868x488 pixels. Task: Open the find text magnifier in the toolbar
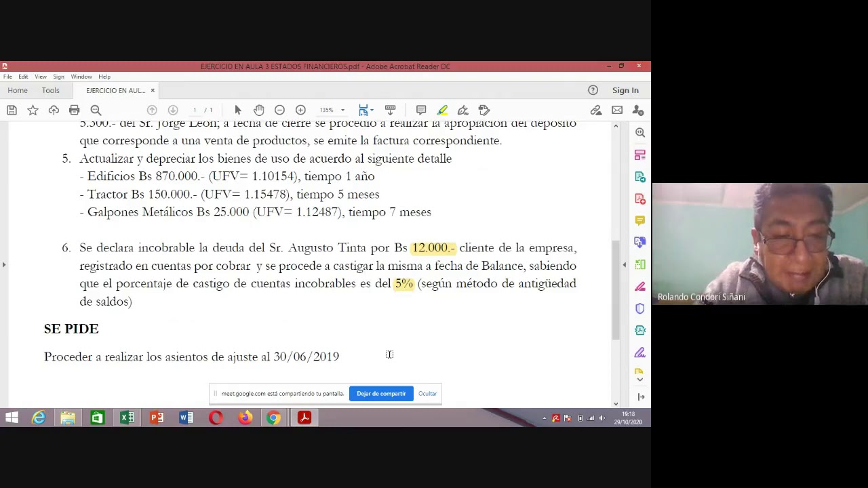pos(96,110)
